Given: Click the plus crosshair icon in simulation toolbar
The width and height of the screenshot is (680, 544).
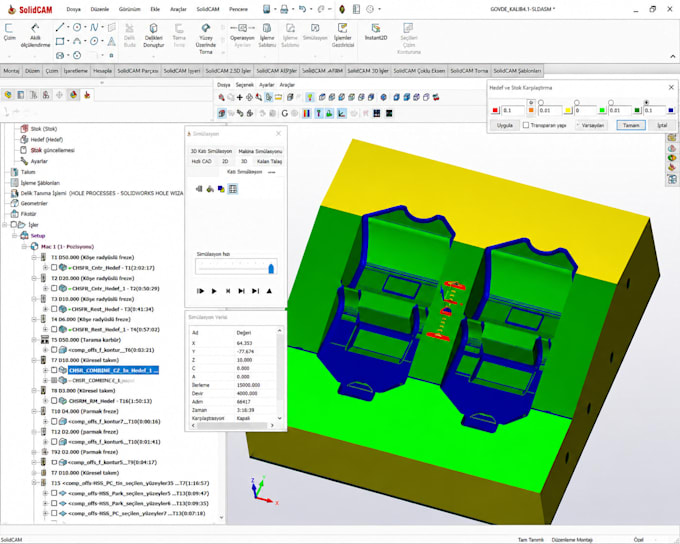Looking at the screenshot, I should pos(240,98).
